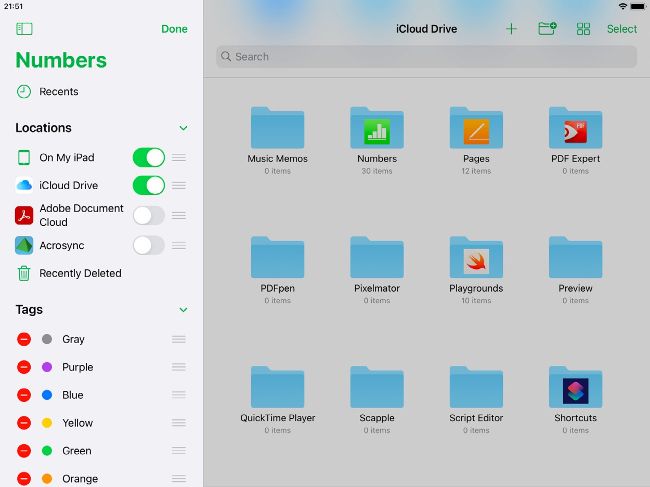The width and height of the screenshot is (650, 487).
Task: Turn off the iCloud Drive toggle
Action: (x=148, y=185)
